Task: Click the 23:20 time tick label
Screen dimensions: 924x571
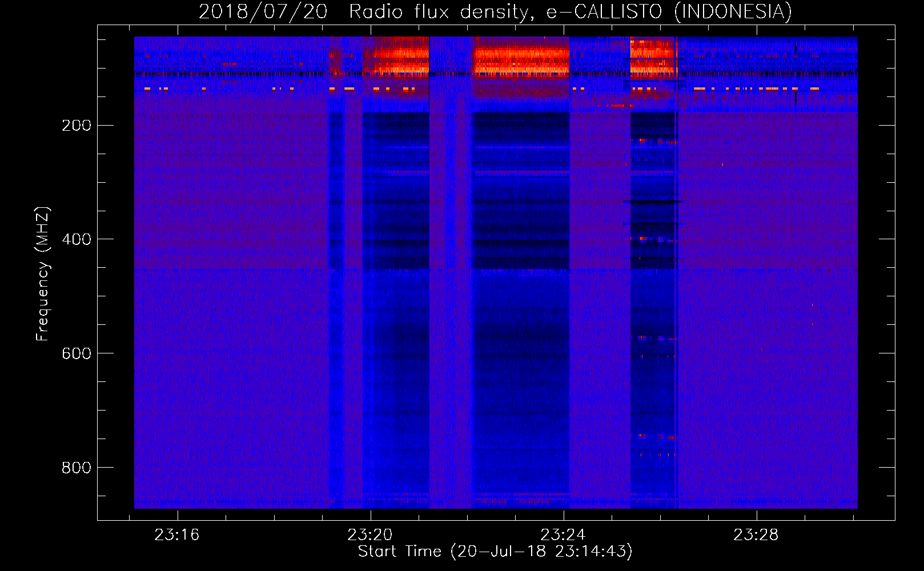Action: click(370, 535)
